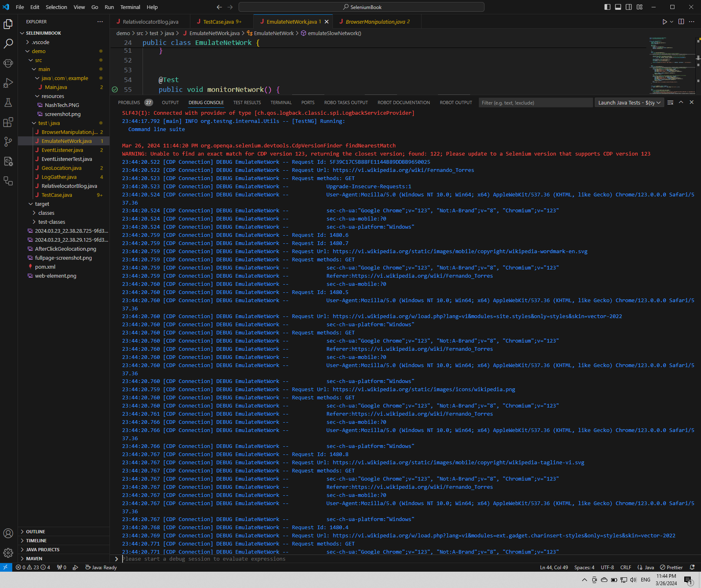Switch to the TEST RESULTS panel tab
This screenshot has width=701, height=588.
coord(247,102)
